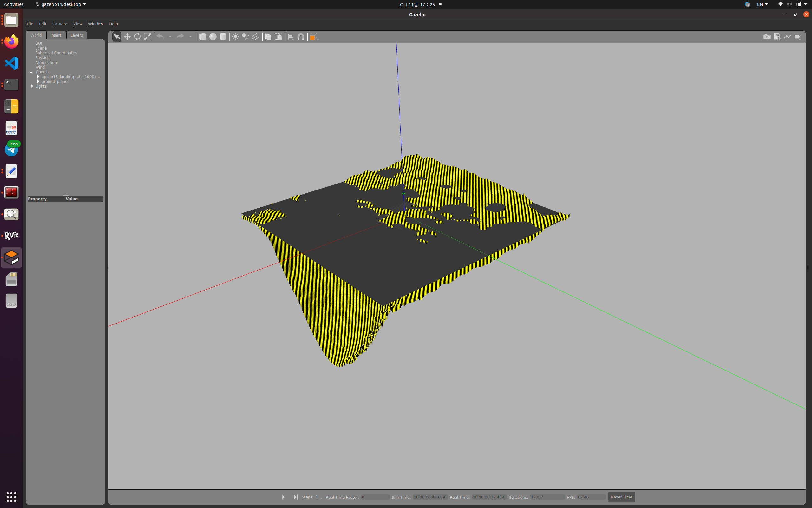The width and height of the screenshot is (812, 508).
Task: Open the Window menu
Action: click(x=95, y=24)
